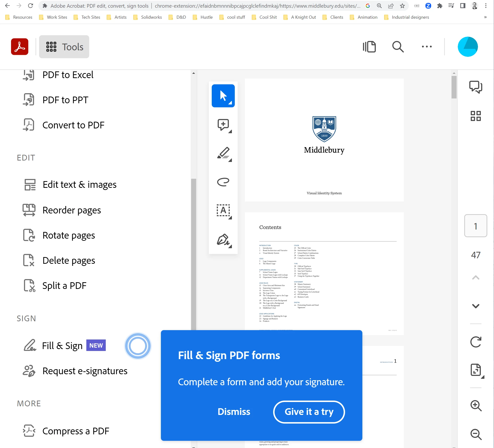Viewport: 494px width, 448px height.
Task: Open the comments panel icon
Action: click(475, 87)
